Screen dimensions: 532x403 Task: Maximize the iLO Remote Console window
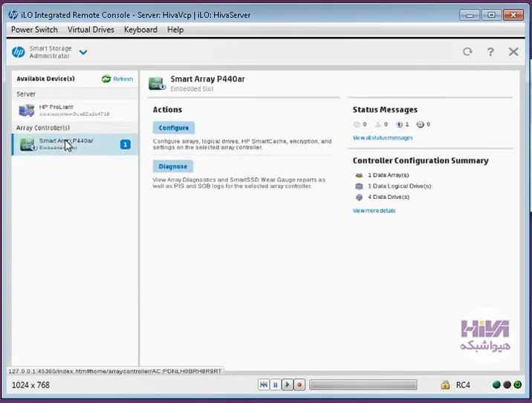[491, 15]
